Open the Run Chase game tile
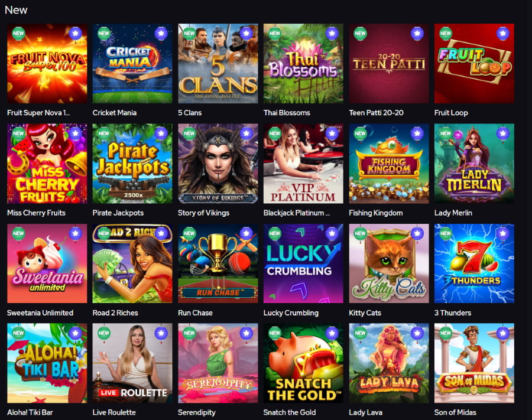 218,263
